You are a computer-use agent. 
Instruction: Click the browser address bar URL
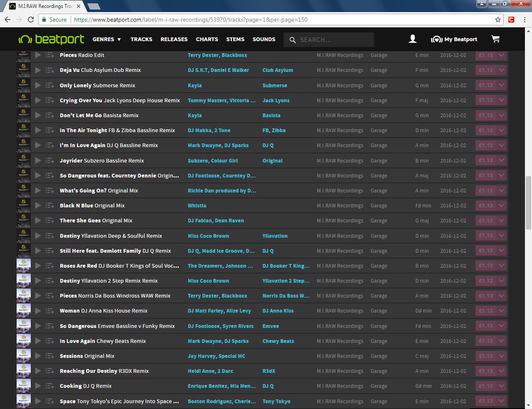[191, 19]
